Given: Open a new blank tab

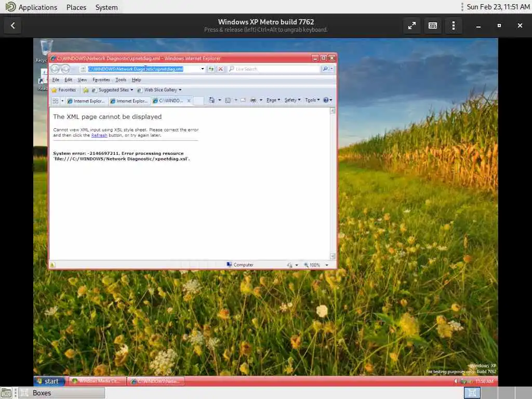Looking at the screenshot, I should (198, 101).
